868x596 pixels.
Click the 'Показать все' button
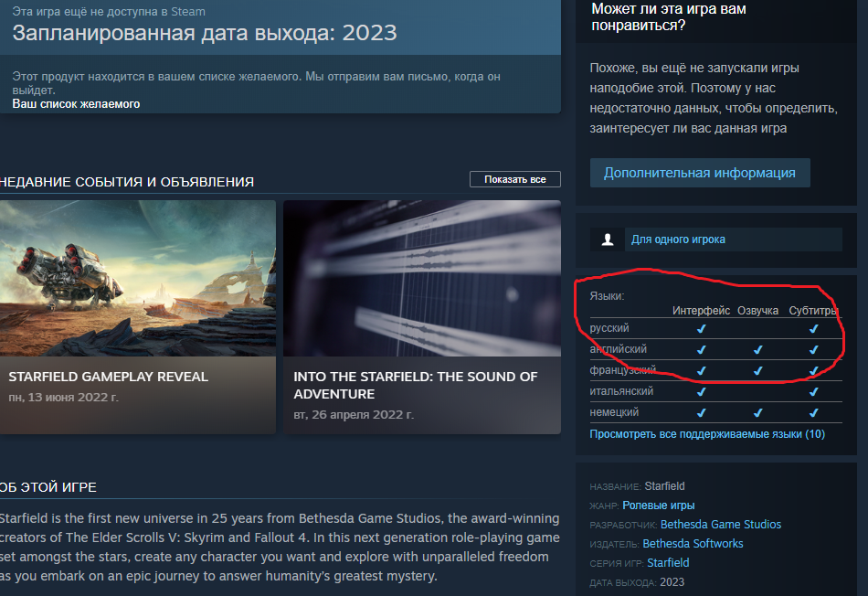click(514, 179)
